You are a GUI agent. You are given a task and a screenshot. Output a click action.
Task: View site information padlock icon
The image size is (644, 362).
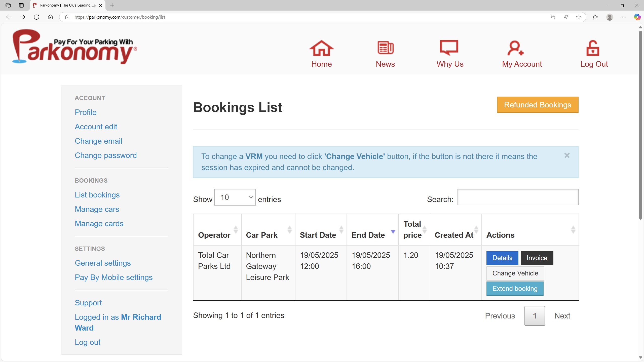(x=67, y=17)
